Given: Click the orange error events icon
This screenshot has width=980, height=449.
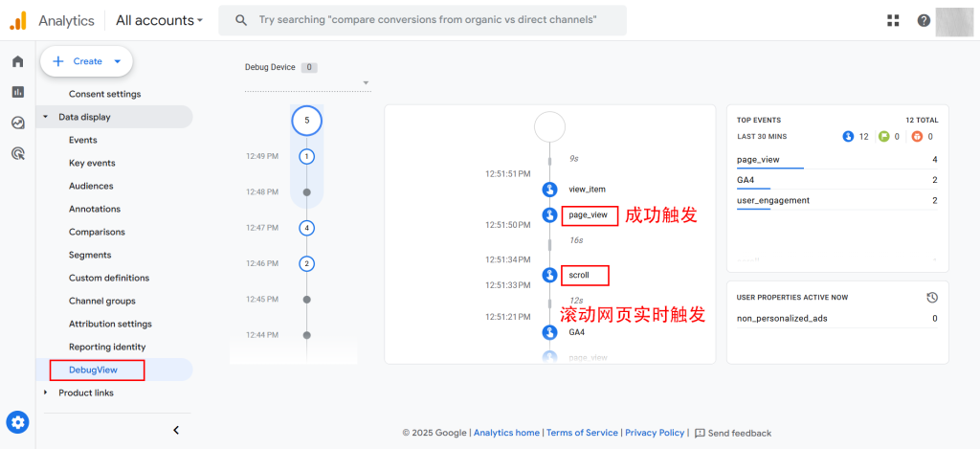Looking at the screenshot, I should click(917, 136).
